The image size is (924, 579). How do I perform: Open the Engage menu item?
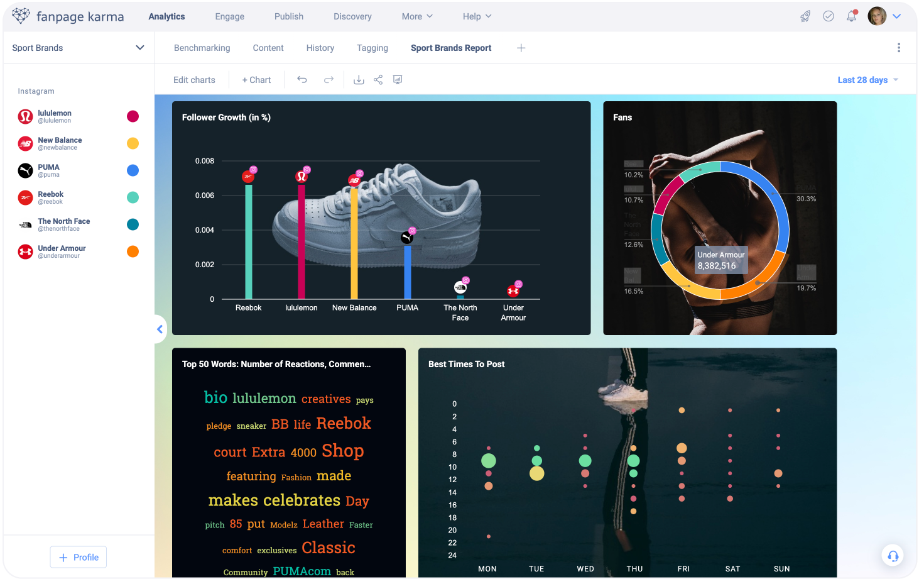(x=229, y=16)
